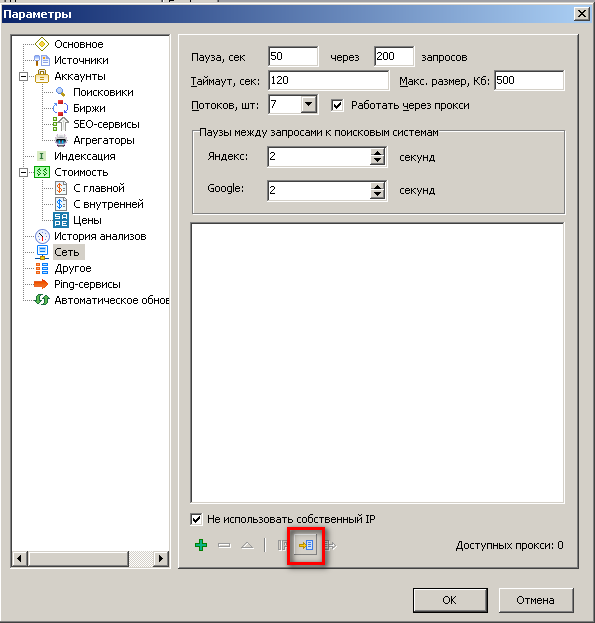This screenshot has width=595, height=623.
Task: Select the Агрегаторы tree item label
Action: (104, 140)
